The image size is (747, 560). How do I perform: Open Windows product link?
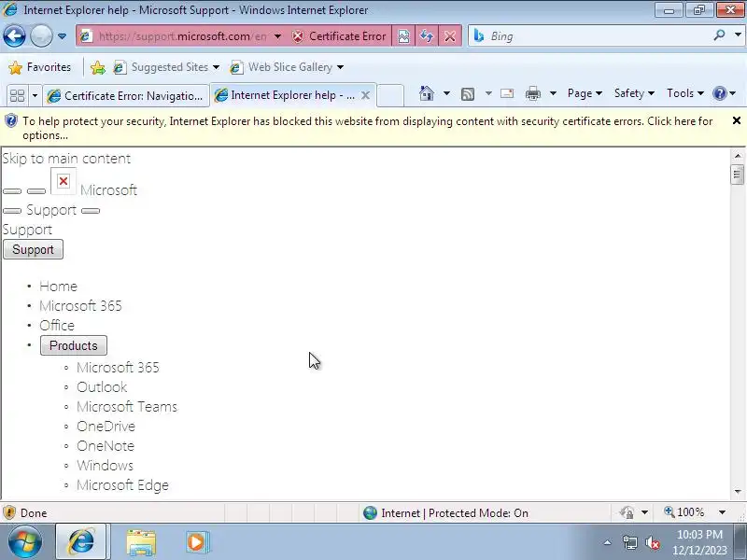point(105,465)
